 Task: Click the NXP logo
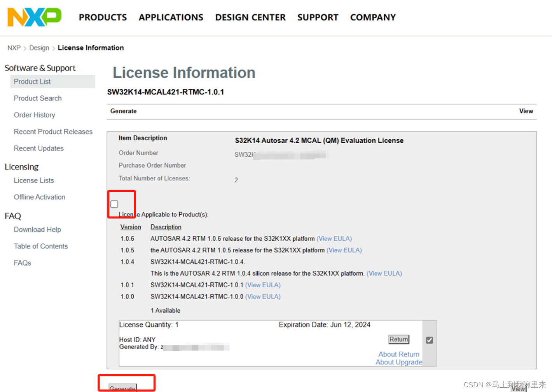coord(34,17)
